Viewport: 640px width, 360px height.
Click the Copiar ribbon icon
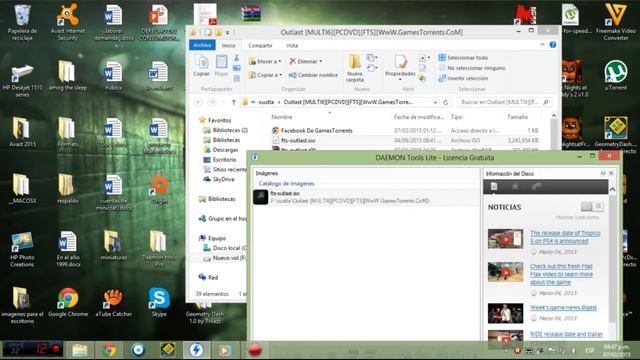(x=201, y=66)
